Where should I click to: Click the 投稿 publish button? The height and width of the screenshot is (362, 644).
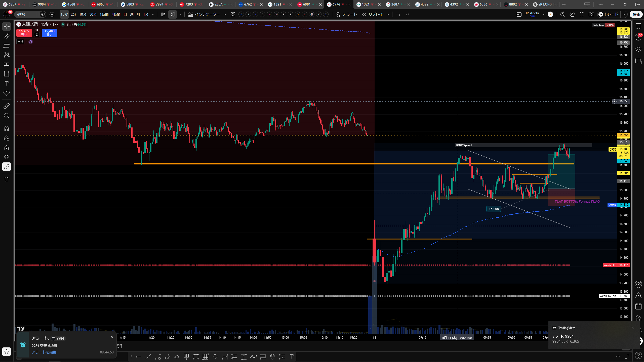[636, 14]
